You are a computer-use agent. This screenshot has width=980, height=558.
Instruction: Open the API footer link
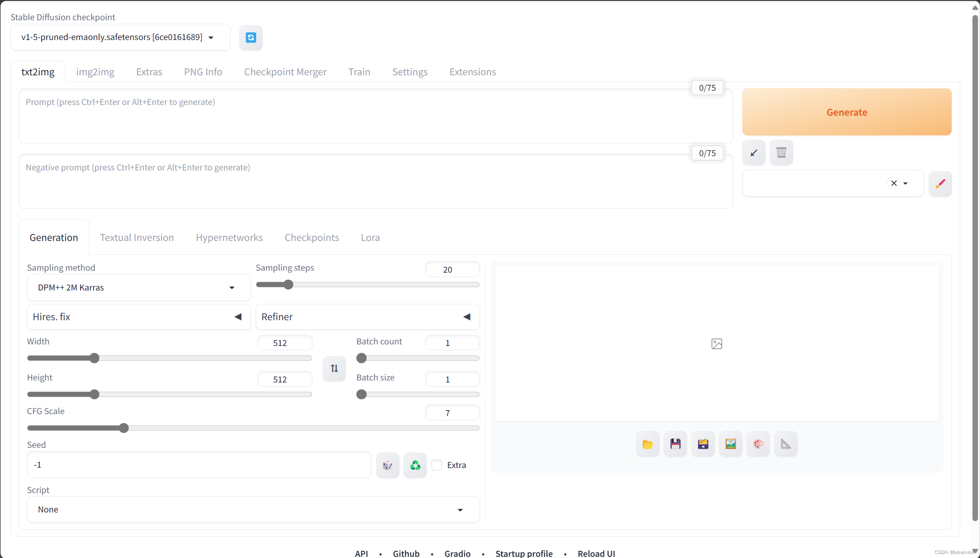coord(361,553)
